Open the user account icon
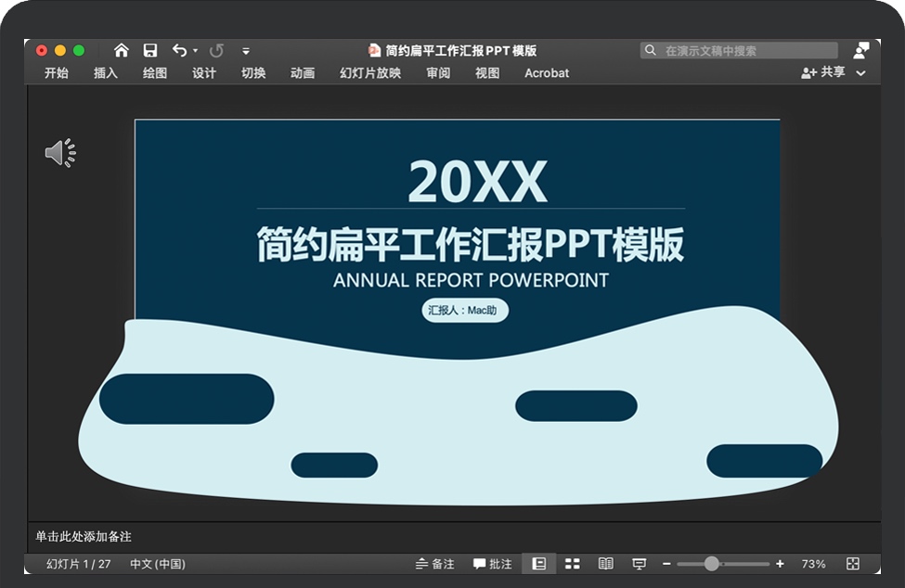This screenshot has height=588, width=905. tap(861, 50)
